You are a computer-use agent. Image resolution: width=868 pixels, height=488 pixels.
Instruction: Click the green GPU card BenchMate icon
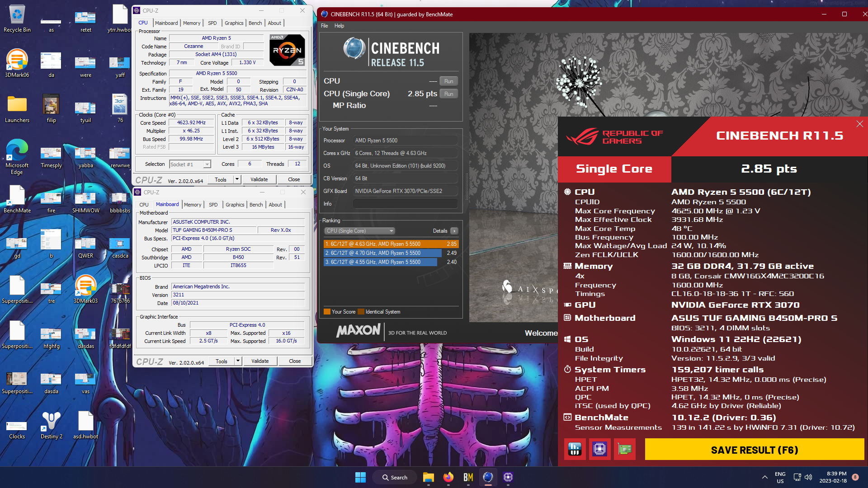625,449
